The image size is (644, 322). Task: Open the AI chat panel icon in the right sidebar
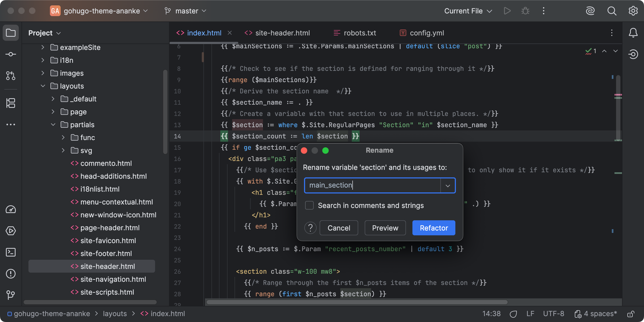tap(633, 54)
